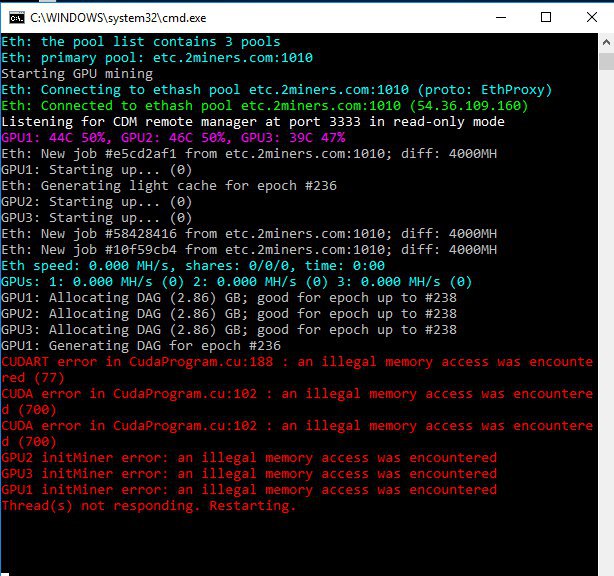Viewport: 614px width, 576px height.
Task: Click the 'GPU2 initMiner error' line
Action: [249, 458]
